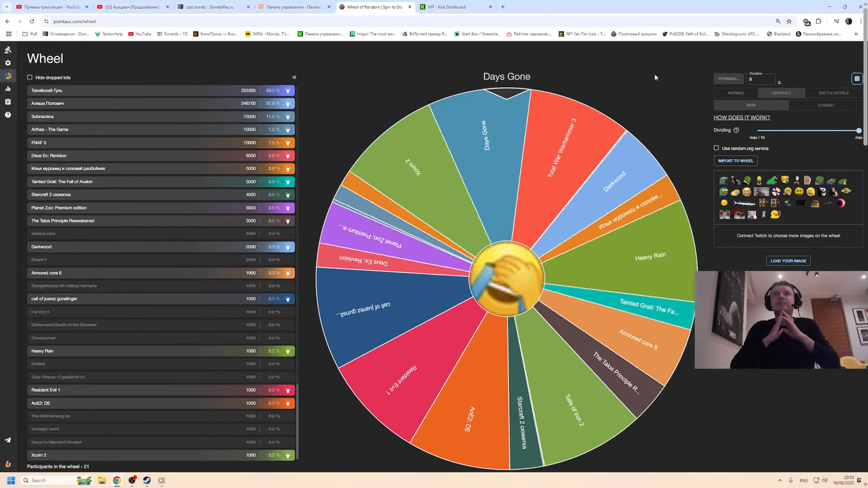Click the SPINNING... button
Screen dimensions: 868x488
tap(728, 79)
